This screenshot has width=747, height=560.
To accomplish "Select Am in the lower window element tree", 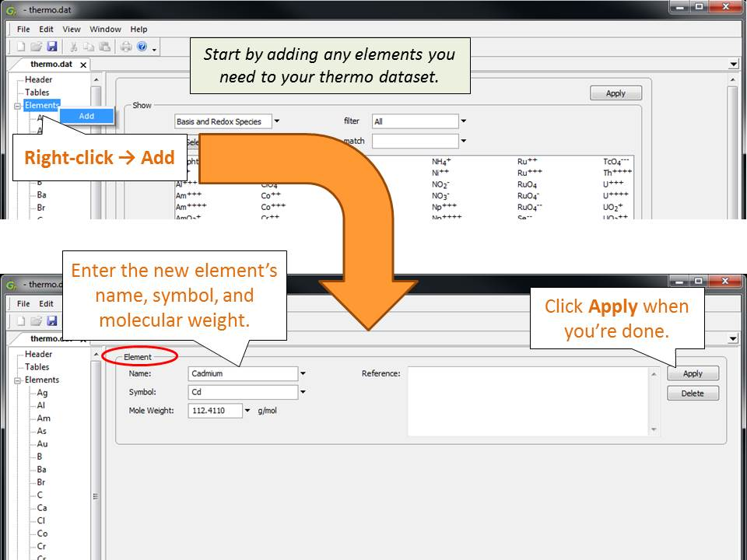I will [x=44, y=418].
